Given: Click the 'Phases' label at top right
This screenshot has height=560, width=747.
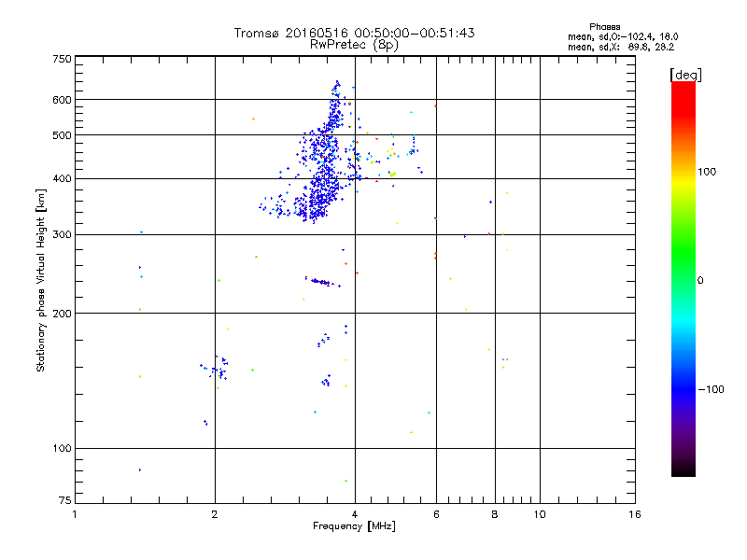Looking at the screenshot, I should click(604, 27).
